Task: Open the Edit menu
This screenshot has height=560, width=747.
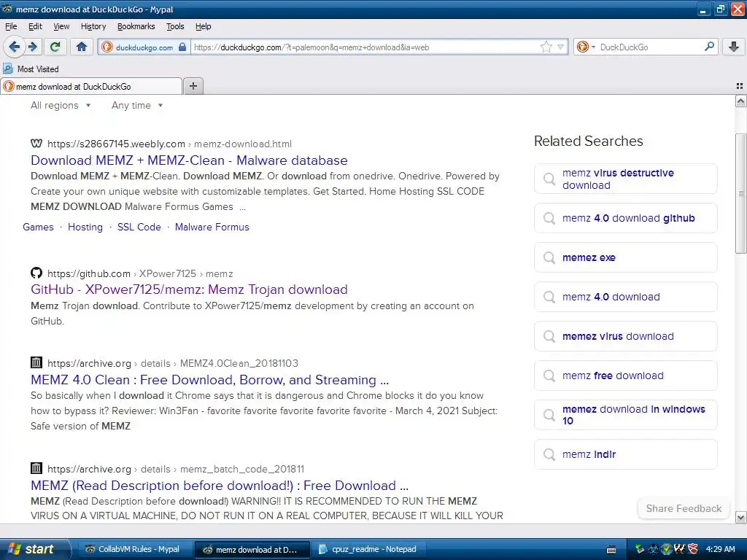Action: pyautogui.click(x=35, y=26)
